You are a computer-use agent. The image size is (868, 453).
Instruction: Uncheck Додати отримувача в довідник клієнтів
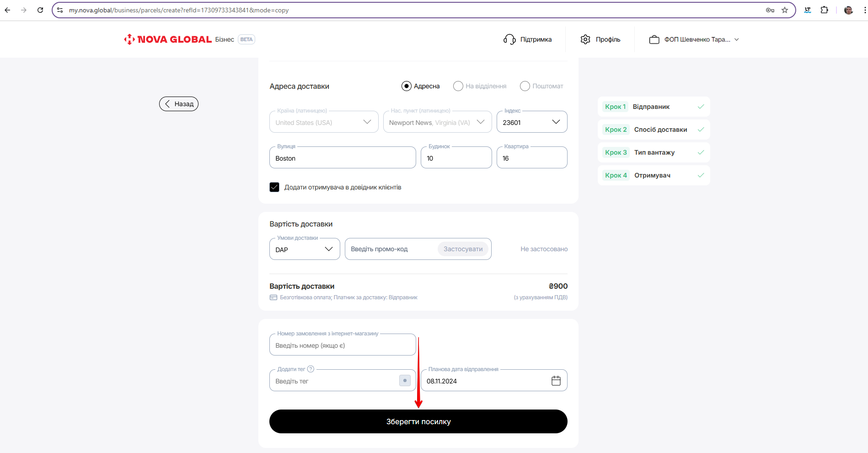(274, 187)
